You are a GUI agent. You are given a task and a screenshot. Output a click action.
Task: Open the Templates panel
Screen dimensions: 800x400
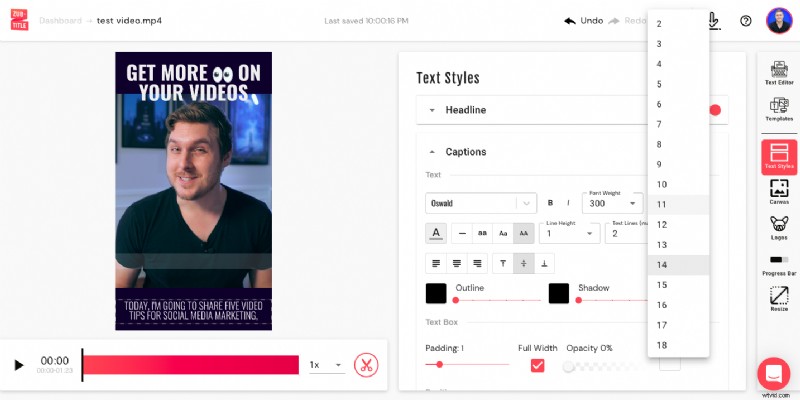(779, 110)
